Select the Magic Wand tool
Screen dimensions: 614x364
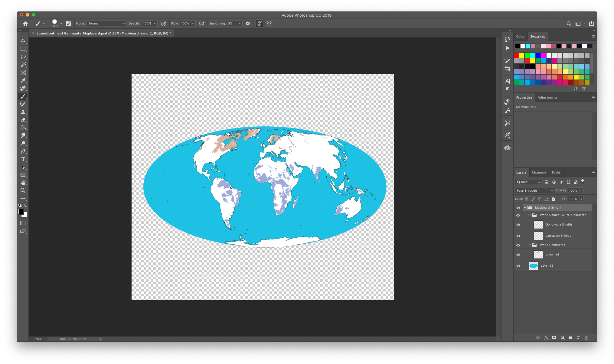tap(23, 65)
